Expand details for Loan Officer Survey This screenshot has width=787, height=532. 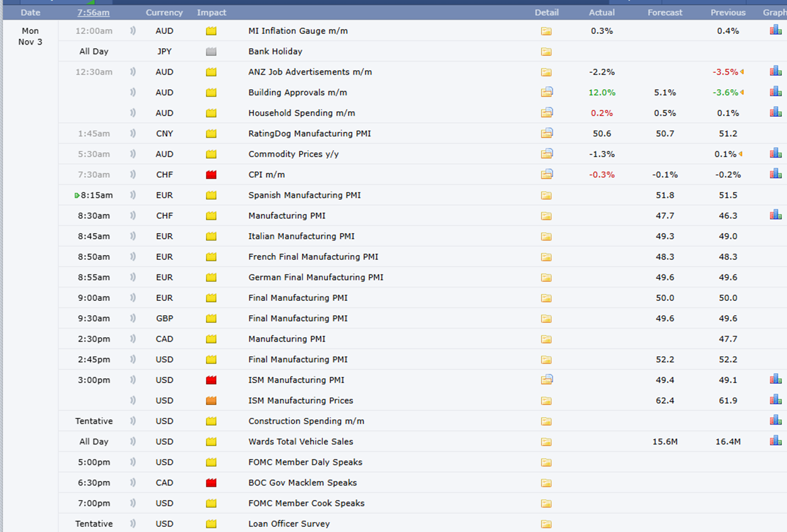click(546, 524)
